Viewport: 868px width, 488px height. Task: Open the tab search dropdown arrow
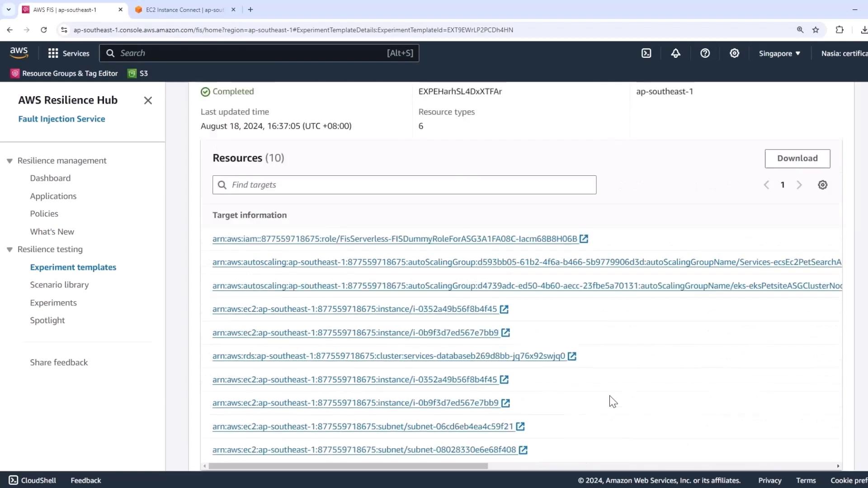9,9
